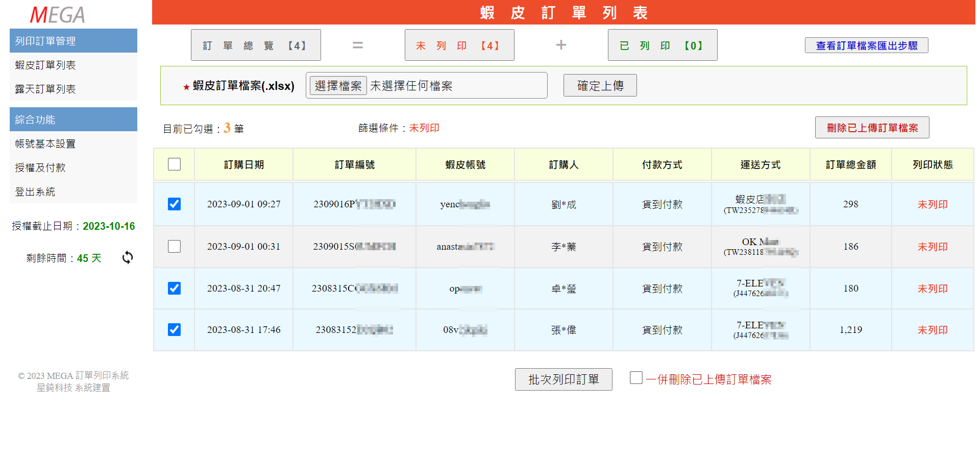This screenshot has height=456, width=980.
Task: Click the order total 186
Action: [851, 247]
